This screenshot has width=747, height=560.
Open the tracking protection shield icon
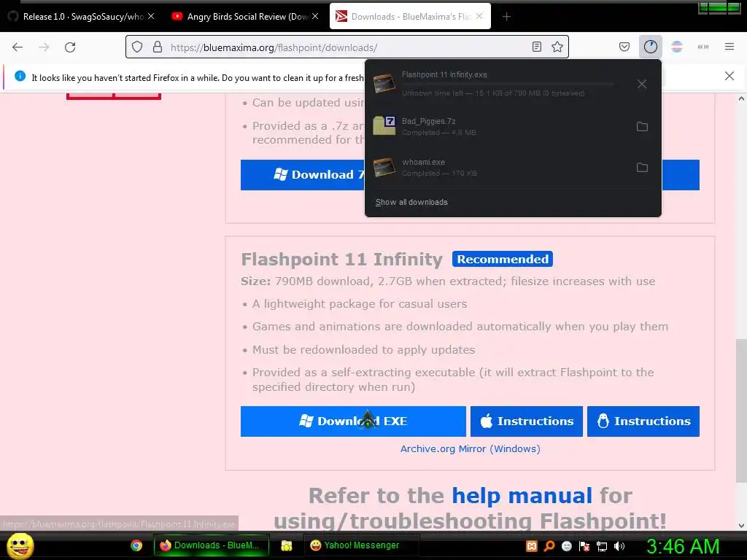pos(137,47)
